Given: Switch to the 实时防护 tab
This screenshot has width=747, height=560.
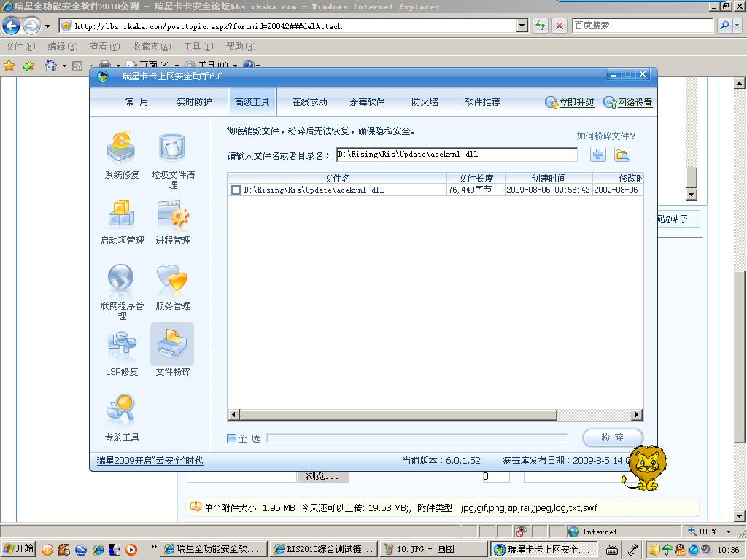Looking at the screenshot, I should (x=194, y=101).
